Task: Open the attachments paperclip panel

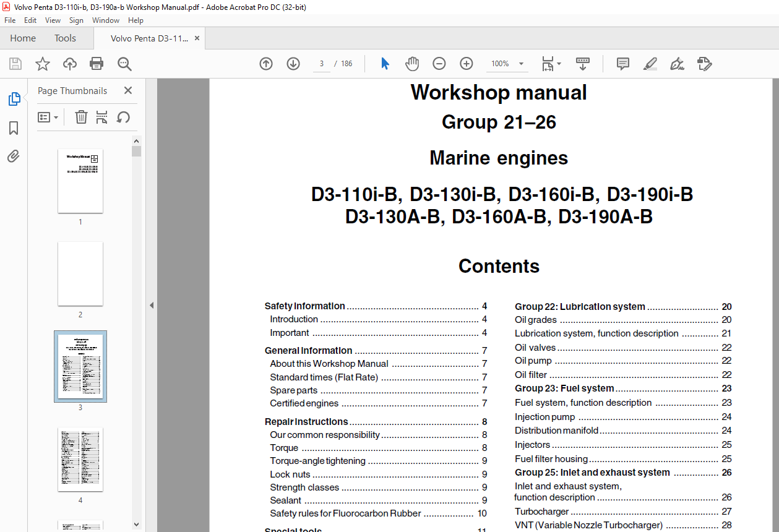Action: click(x=14, y=157)
